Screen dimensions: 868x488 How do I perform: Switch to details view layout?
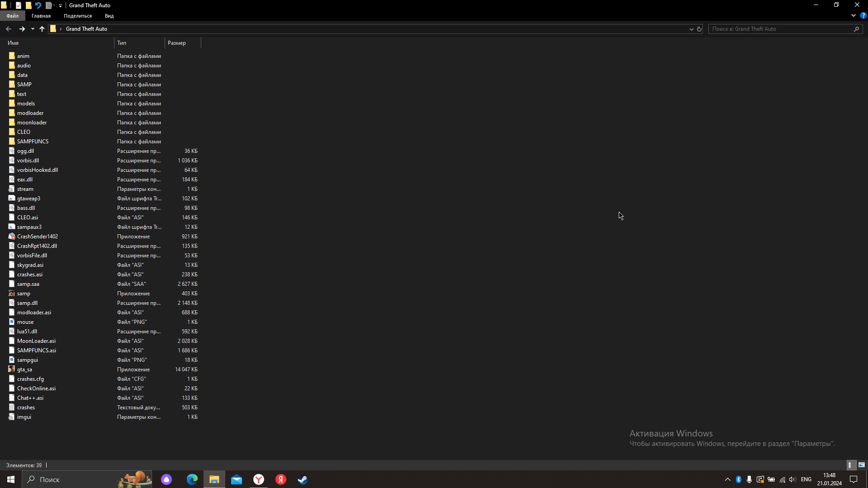[850, 465]
